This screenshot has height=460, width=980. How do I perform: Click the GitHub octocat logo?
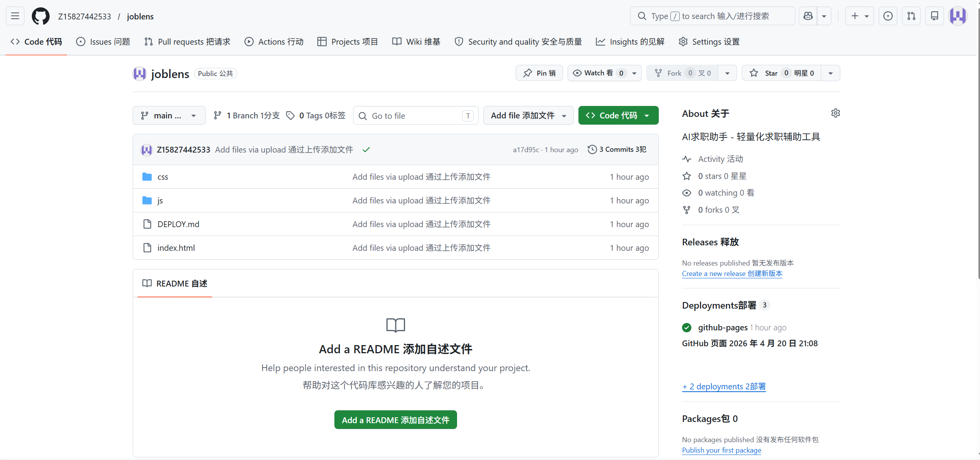(41, 16)
